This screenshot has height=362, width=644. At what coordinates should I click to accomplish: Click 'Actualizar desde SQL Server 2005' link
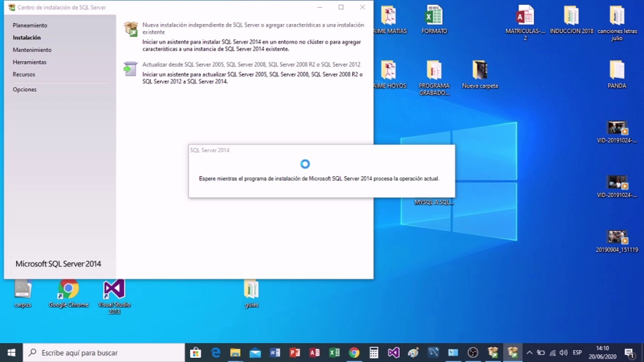tap(251, 64)
